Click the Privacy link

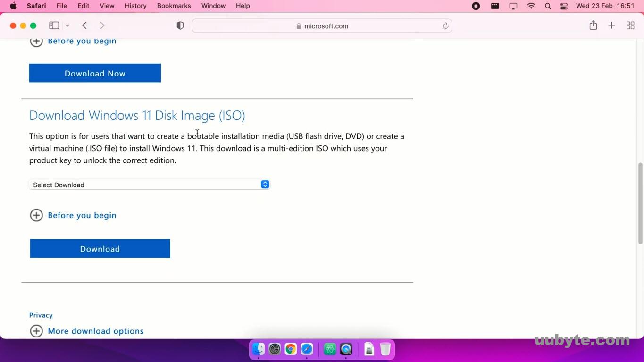[x=41, y=315]
